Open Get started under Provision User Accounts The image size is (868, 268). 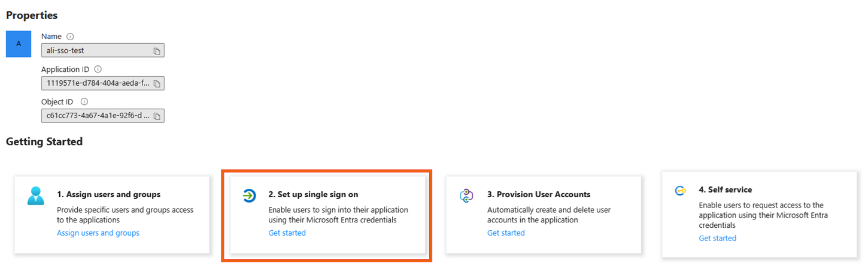(x=506, y=233)
